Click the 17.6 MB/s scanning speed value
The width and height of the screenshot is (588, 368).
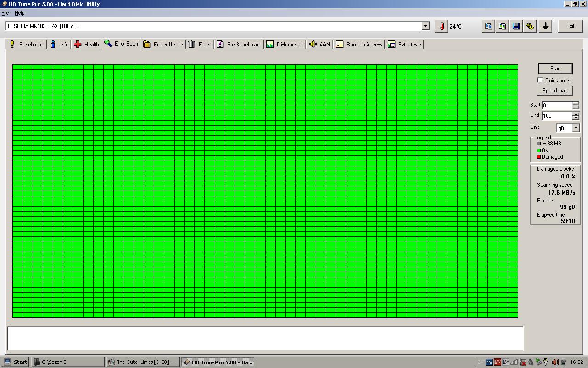[561, 193]
